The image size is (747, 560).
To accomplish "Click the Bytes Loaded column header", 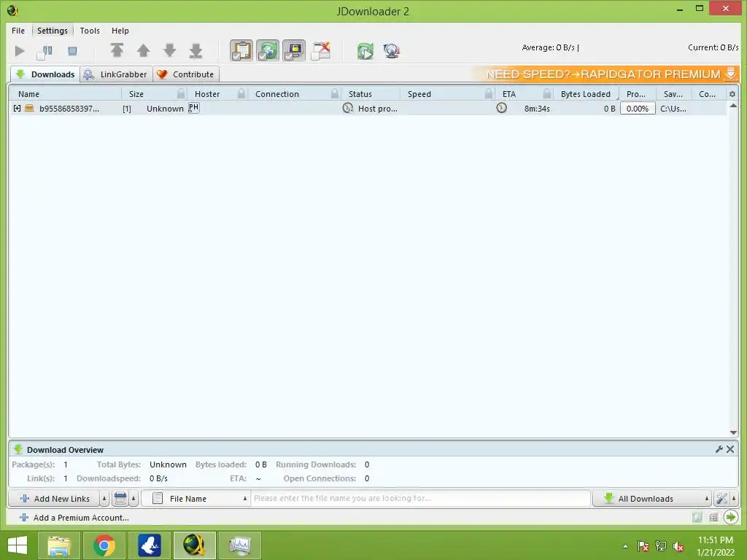I will (x=586, y=94).
